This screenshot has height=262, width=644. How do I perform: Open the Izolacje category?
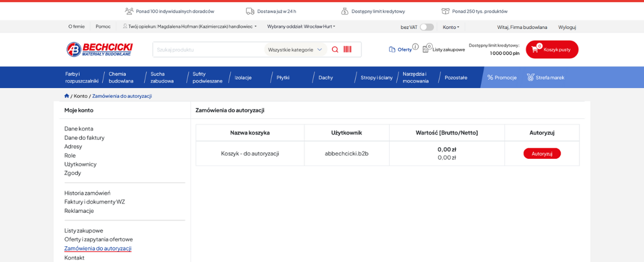coord(243,78)
